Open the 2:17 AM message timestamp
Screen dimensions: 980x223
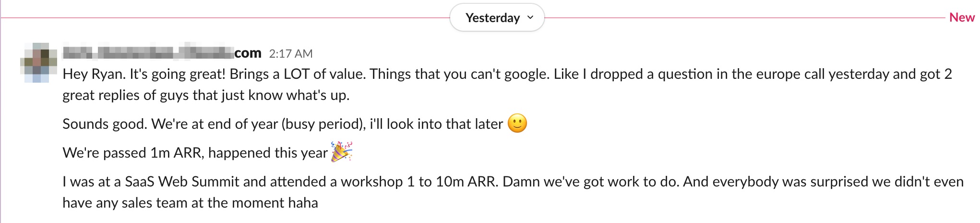pyautogui.click(x=290, y=53)
